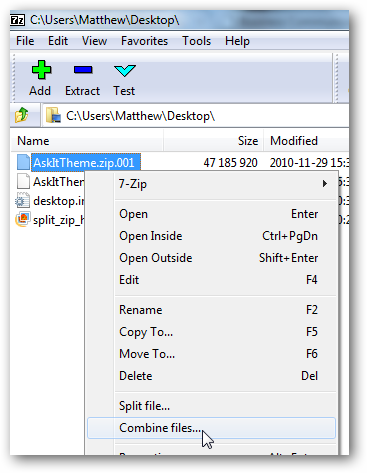Select the desktop.ini file row
The width and height of the screenshot is (367, 473).
[50, 201]
